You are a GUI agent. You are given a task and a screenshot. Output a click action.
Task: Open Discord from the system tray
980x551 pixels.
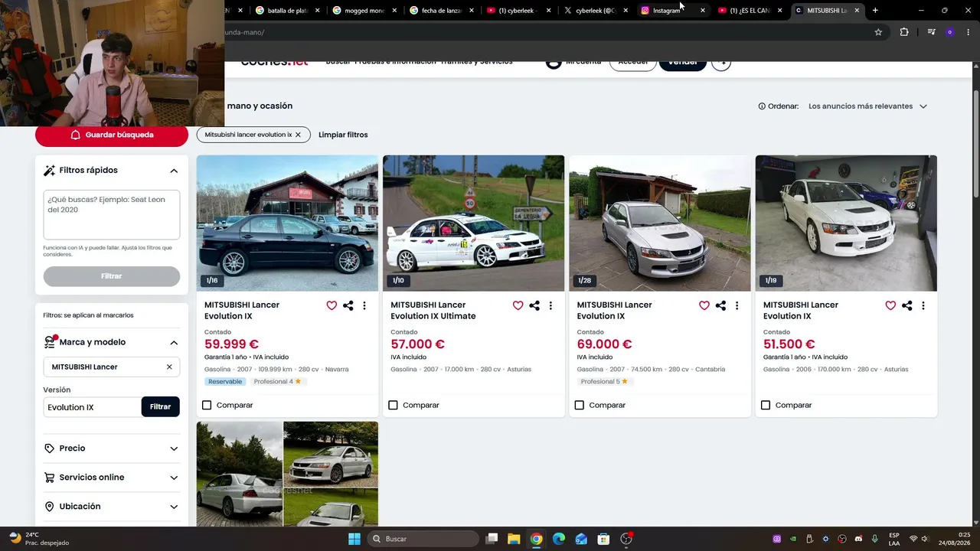click(x=858, y=539)
